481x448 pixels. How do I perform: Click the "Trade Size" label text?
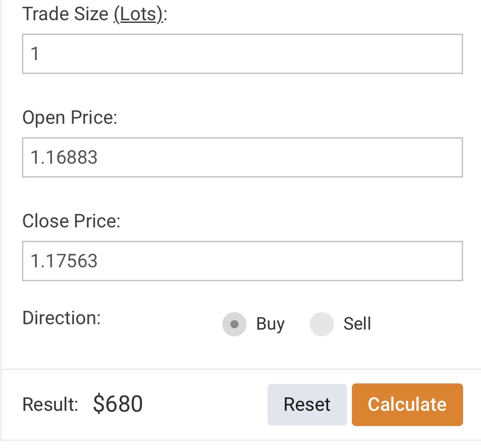[65, 14]
